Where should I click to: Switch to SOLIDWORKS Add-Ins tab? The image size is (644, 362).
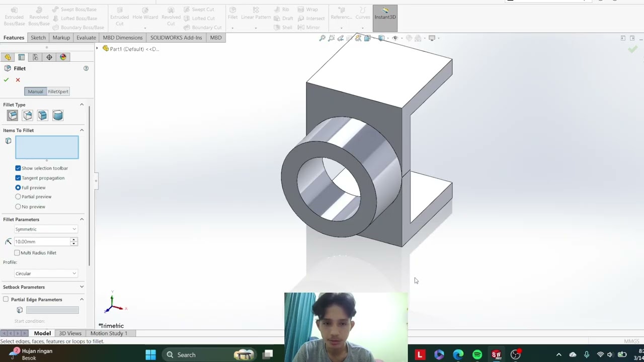pyautogui.click(x=176, y=38)
